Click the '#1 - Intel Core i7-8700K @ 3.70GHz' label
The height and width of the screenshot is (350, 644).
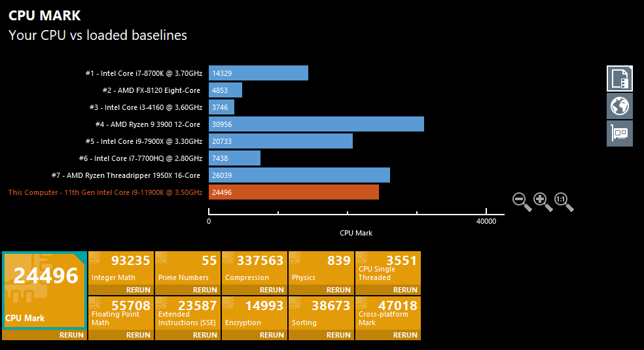(x=144, y=73)
